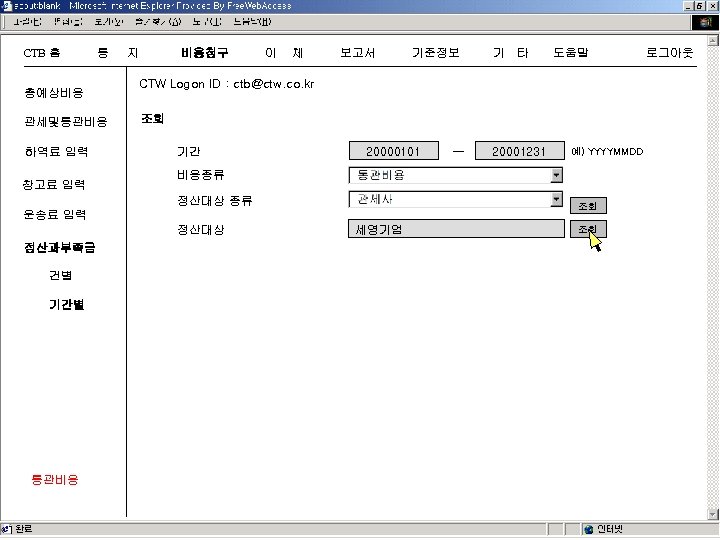Click 조회 button next to 정산대상 종류

(588, 206)
